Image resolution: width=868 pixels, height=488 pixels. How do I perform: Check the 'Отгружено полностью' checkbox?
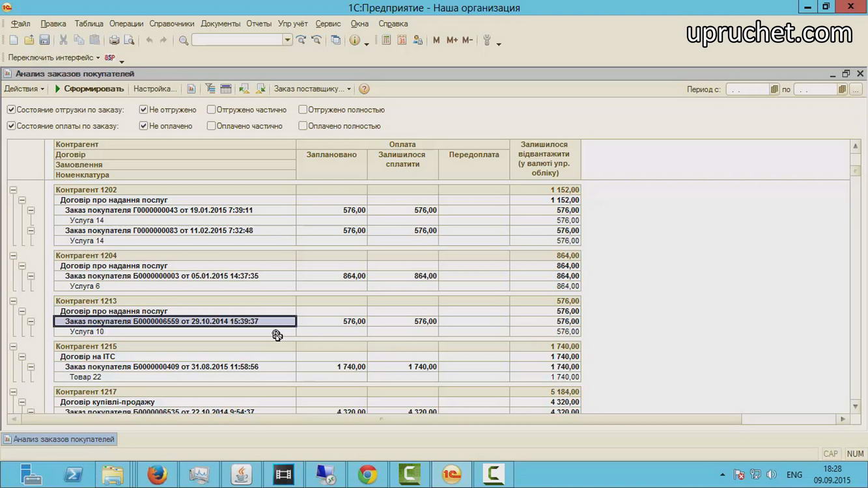pos(303,110)
